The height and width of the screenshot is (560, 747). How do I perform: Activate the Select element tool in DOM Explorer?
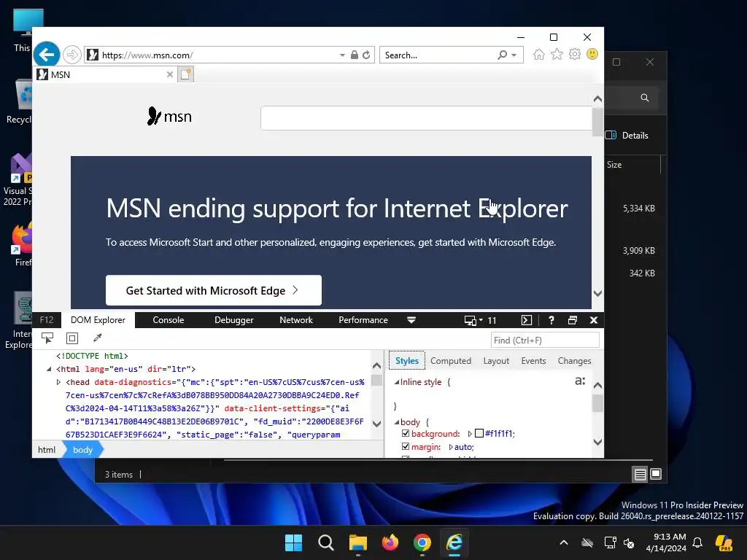47,338
